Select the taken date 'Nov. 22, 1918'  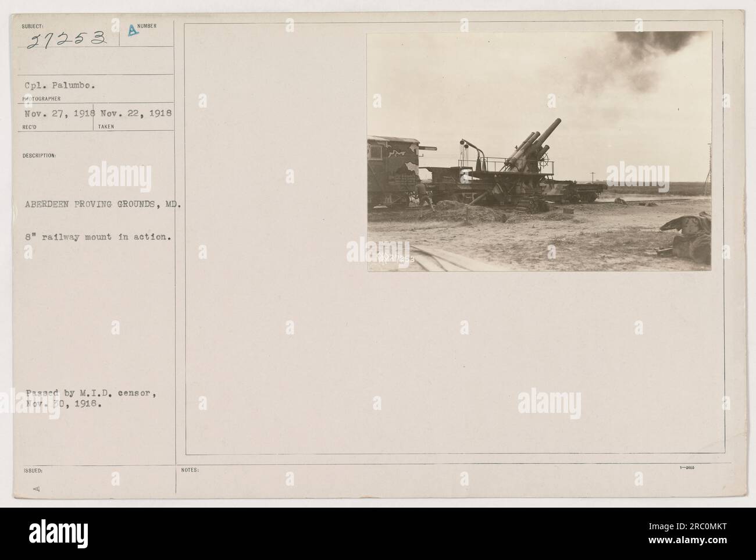tap(136, 113)
